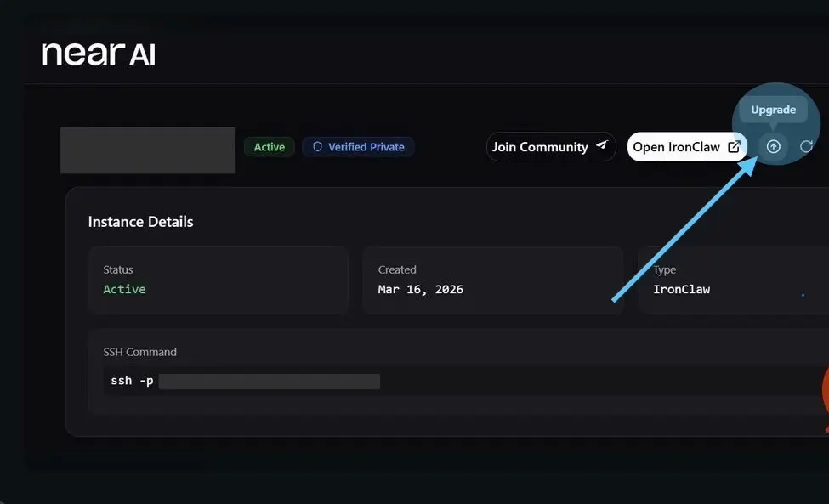Screen dimensions: 829x504
Task: Select the redacted SSH address text
Action: pos(270,382)
